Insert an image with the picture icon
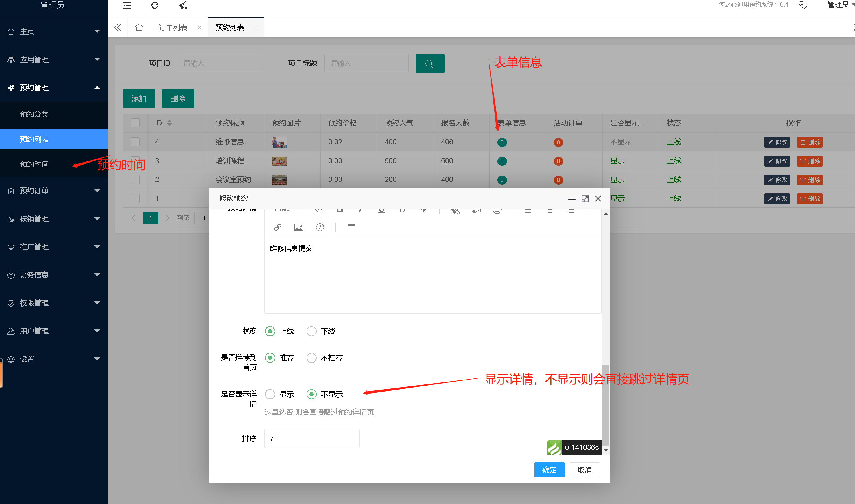Image resolution: width=855 pixels, height=504 pixels. [x=299, y=227]
